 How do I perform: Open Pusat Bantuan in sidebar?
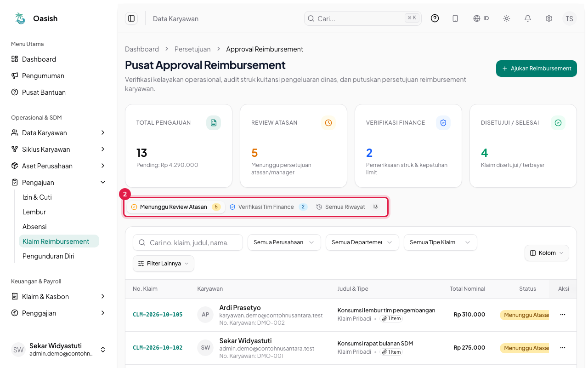click(58, 92)
